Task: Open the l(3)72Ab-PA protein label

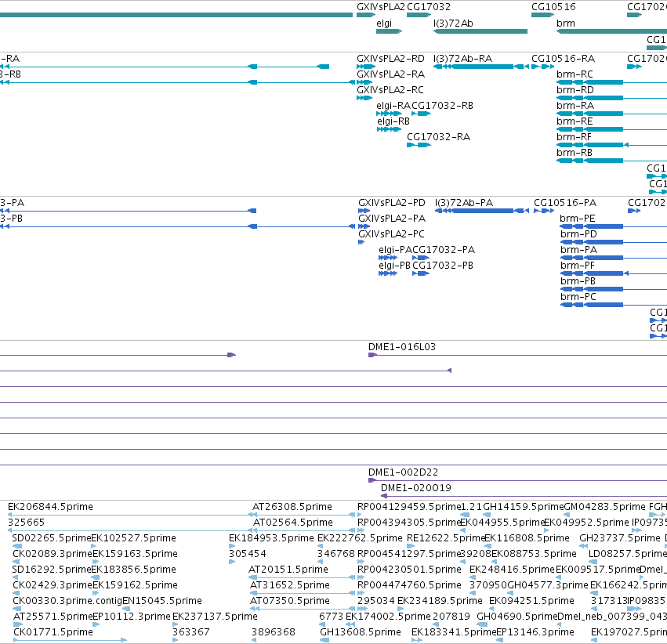Action: point(464,203)
